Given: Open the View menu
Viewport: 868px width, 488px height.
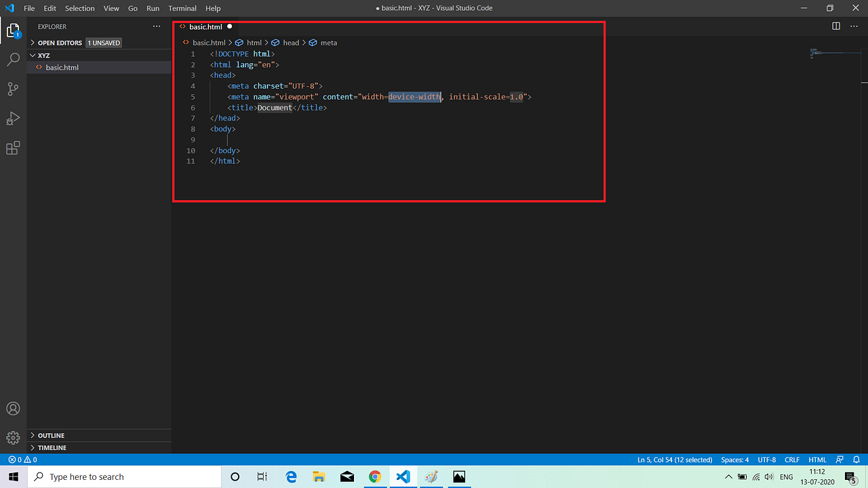Looking at the screenshot, I should [x=111, y=8].
